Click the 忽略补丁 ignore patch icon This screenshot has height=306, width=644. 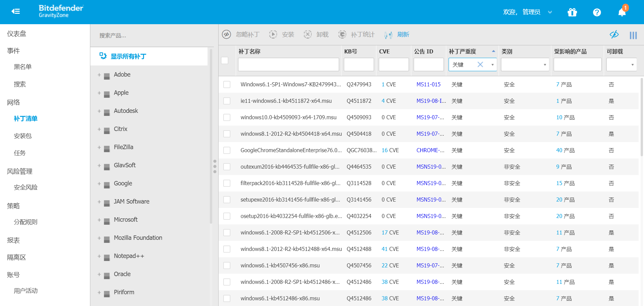pos(227,34)
